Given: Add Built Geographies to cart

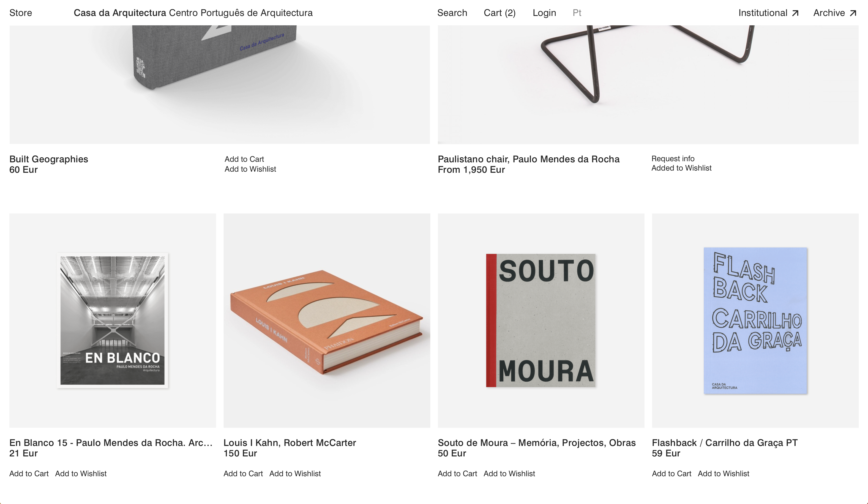Looking at the screenshot, I should coord(244,159).
